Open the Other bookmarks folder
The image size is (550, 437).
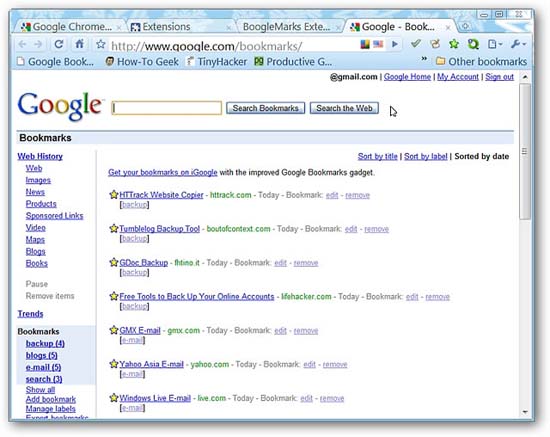[x=481, y=62]
